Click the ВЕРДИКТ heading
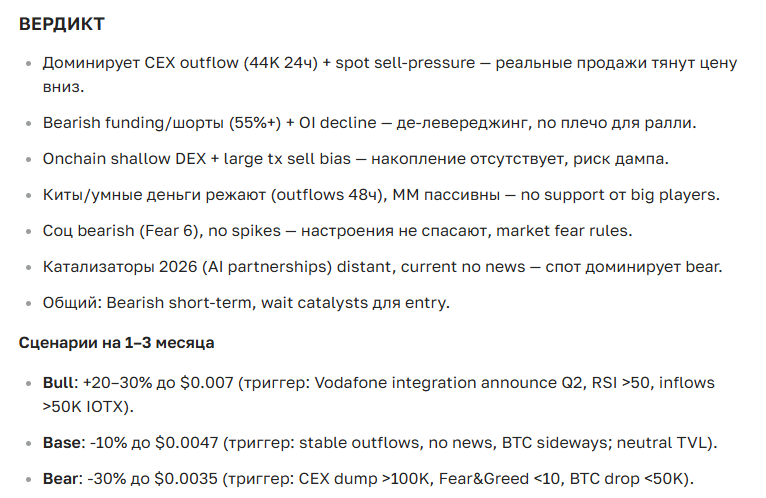The width and height of the screenshot is (766, 498). [61, 23]
